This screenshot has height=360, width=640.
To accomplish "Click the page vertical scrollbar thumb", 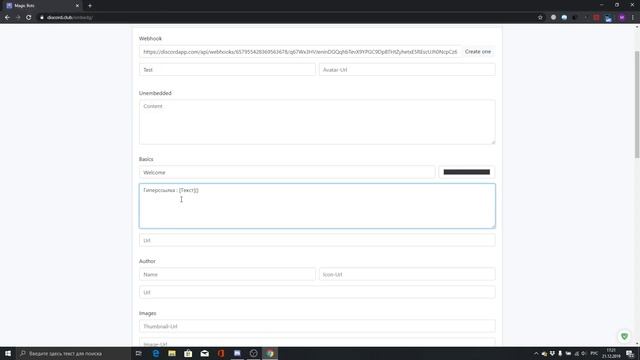I will point(637,104).
